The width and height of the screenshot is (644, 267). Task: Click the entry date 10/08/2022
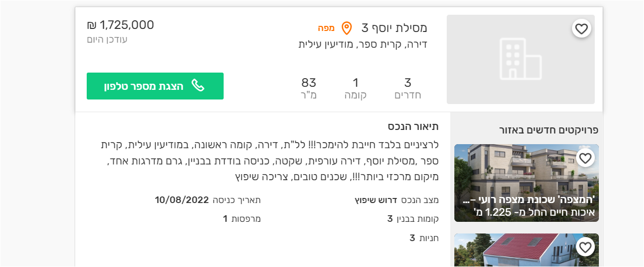click(182, 199)
